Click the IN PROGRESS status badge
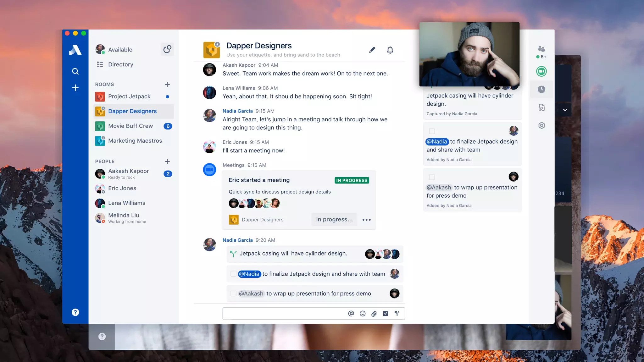Screen dimensions: 644x362 pos(352,180)
